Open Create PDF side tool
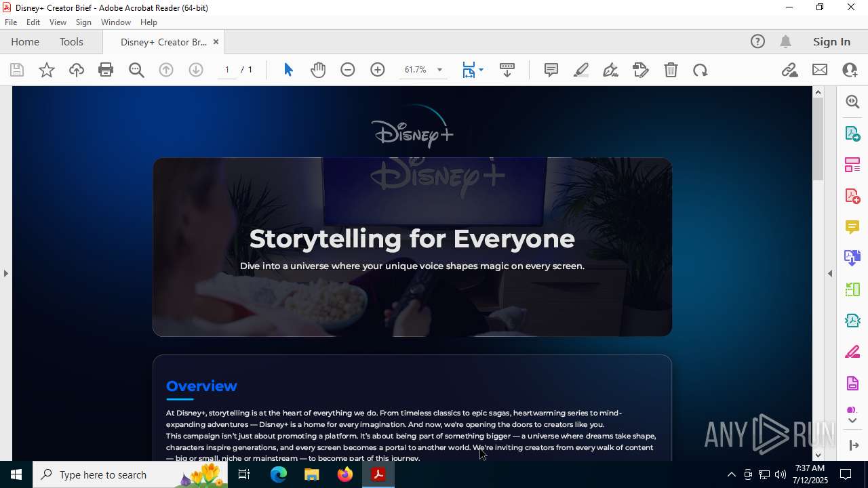The width and height of the screenshot is (868, 488). (852, 195)
